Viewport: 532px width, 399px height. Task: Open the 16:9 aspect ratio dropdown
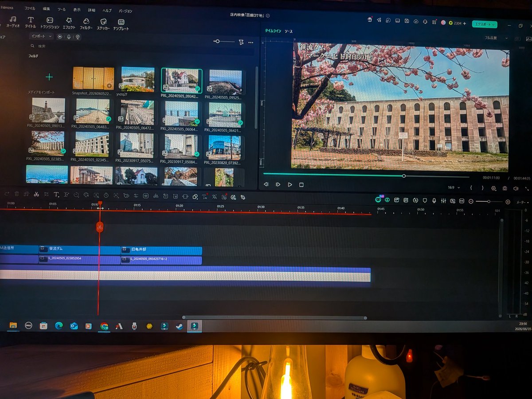coord(454,188)
